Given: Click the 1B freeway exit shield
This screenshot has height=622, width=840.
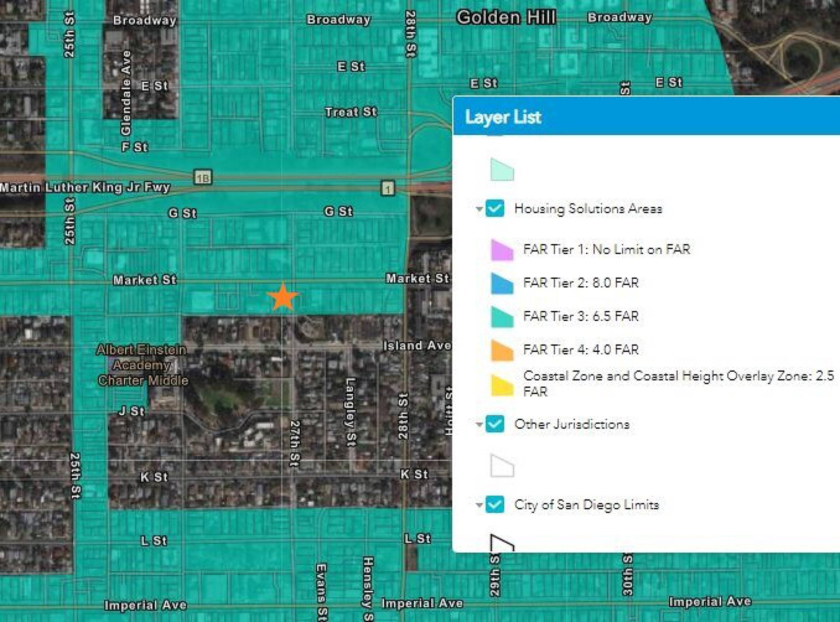Looking at the screenshot, I should 203,177.
